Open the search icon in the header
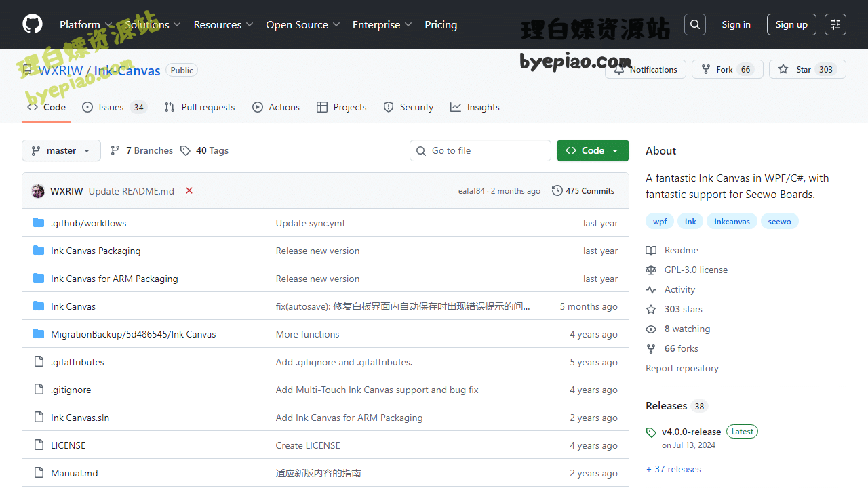This screenshot has width=868, height=488. point(694,24)
